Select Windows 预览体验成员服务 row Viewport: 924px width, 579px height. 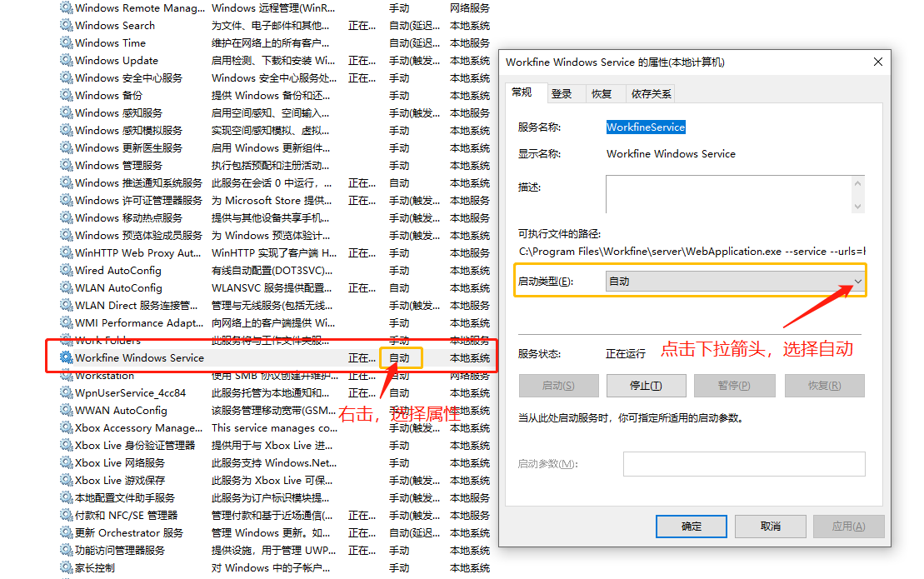275,236
